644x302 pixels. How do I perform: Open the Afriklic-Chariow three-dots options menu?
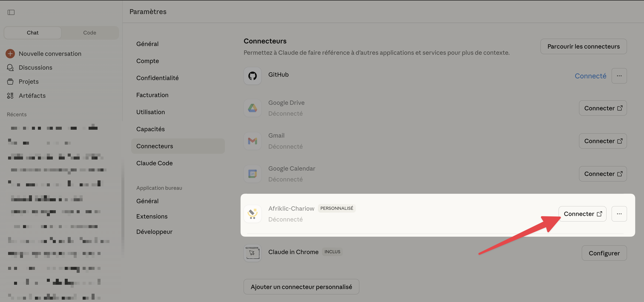619,214
